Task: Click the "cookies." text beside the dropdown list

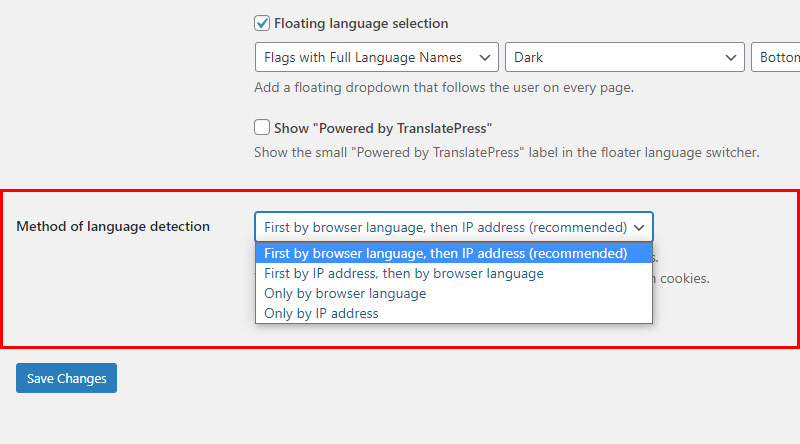Action: pyautogui.click(x=685, y=279)
